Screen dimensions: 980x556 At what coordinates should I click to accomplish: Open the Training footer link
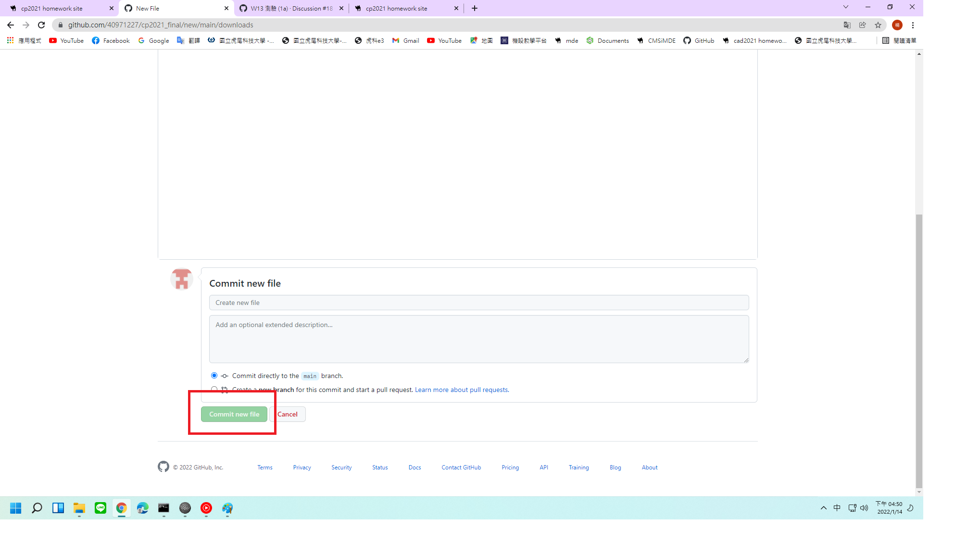pos(579,468)
